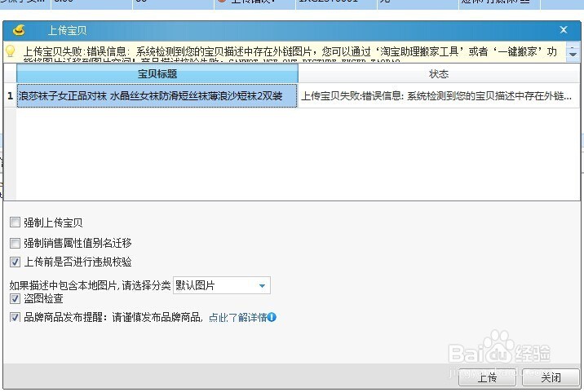Open the 默认图片 category dropdown
Screen dimensions: 584x392
coord(222,285)
